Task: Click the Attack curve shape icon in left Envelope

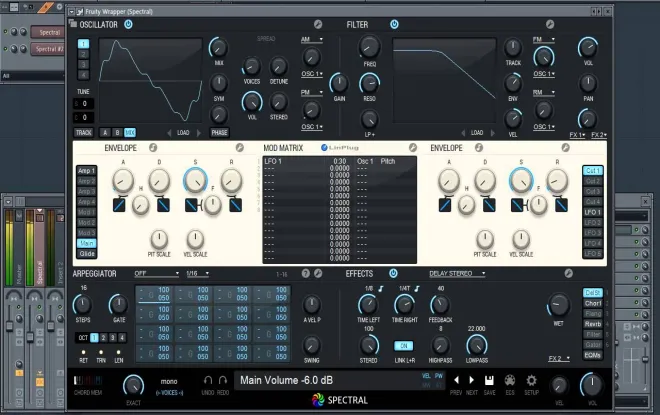Action: pos(119,205)
